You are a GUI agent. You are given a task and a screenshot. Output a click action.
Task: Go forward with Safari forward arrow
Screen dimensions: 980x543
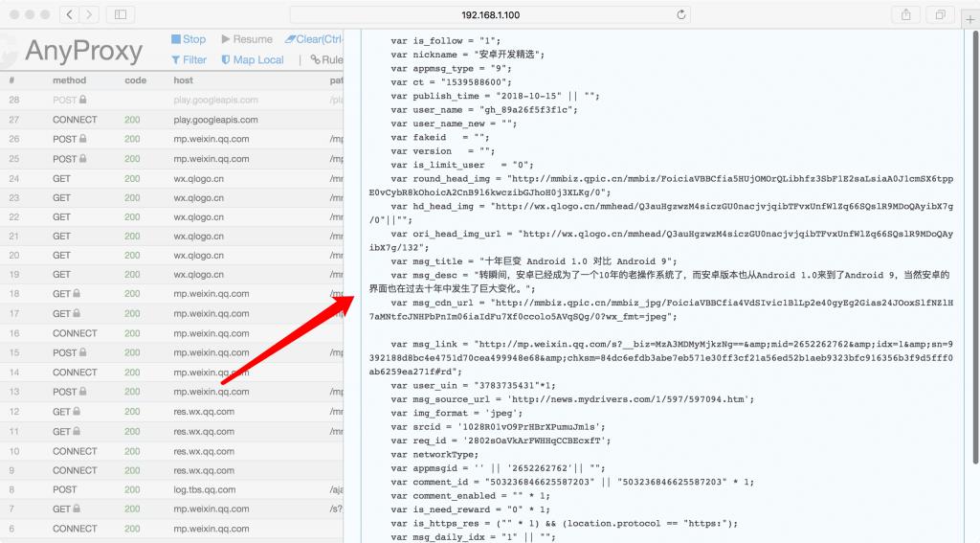click(89, 14)
